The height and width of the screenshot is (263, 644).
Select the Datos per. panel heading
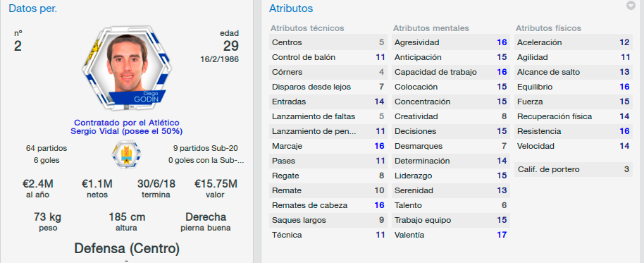click(33, 8)
